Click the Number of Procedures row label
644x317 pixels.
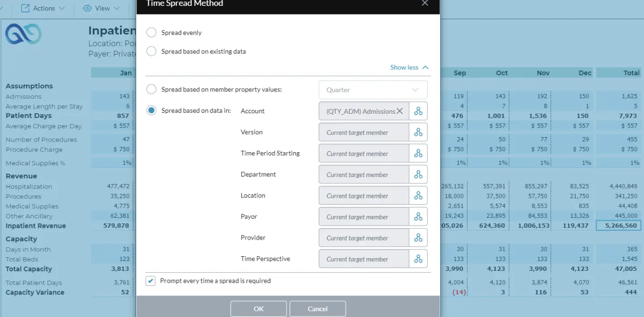tap(41, 140)
